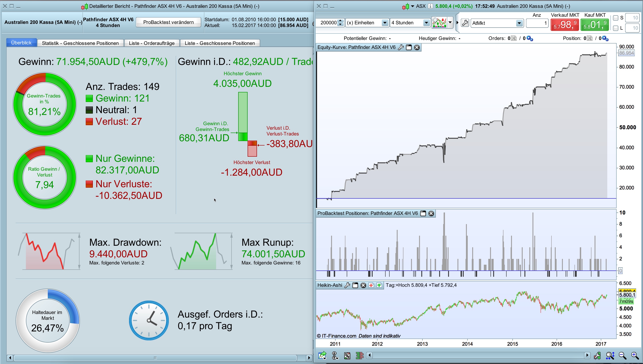Expand the 4 Stunden timeframe dropdown
This screenshot has width=643, height=364.
426,23
